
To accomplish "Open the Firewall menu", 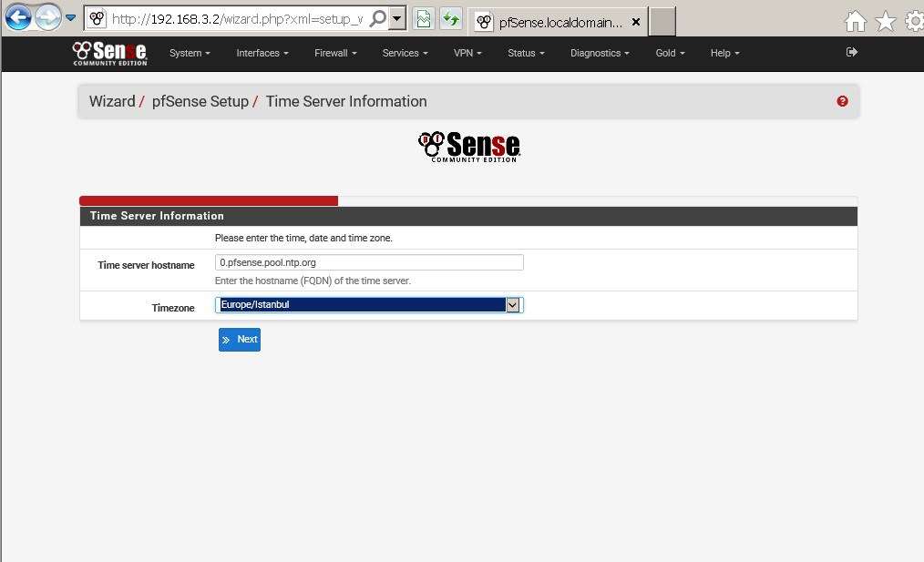I will coord(335,53).
